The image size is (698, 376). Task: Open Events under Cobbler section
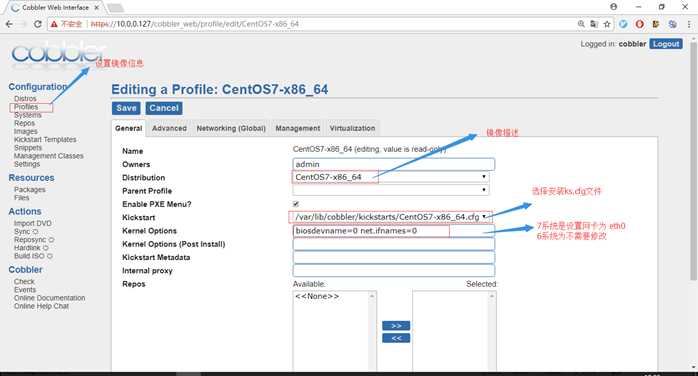click(25, 290)
